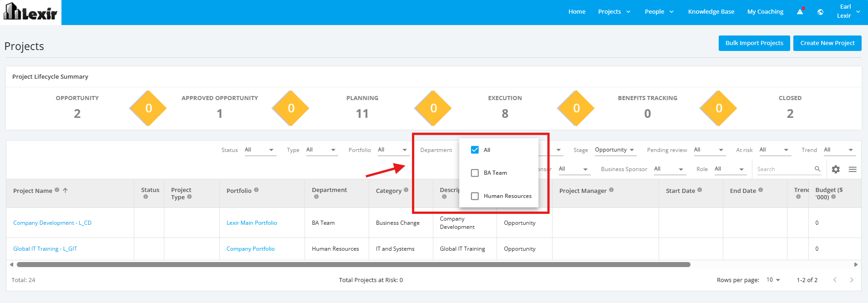Click the Planning count 11
This screenshot has width=868, height=303.
362,114
